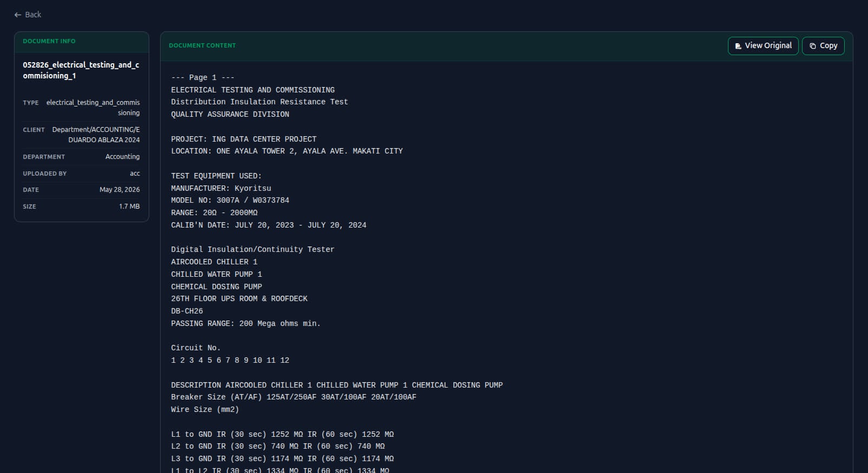Click the CALIB'N DATE line
Image resolution: width=868 pixels, height=473 pixels.
coord(269,225)
